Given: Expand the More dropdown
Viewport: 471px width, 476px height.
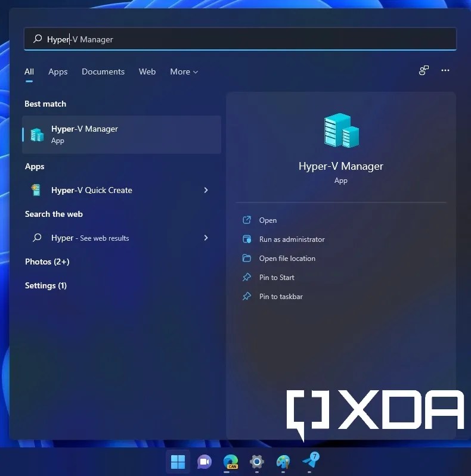Looking at the screenshot, I should tap(184, 71).
